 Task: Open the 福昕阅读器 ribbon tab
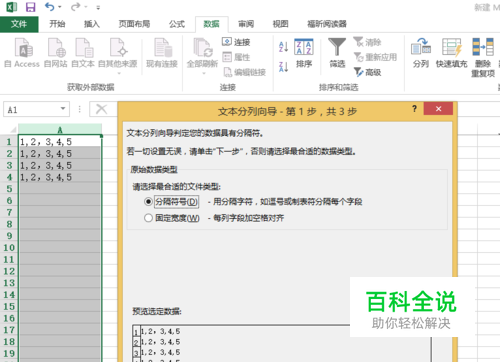tap(327, 24)
